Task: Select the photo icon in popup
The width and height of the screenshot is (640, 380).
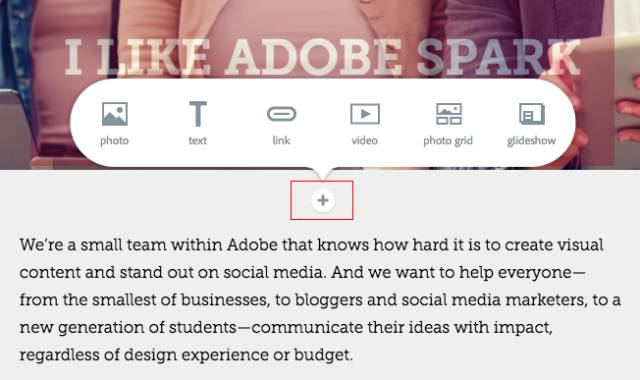Action: click(115, 114)
